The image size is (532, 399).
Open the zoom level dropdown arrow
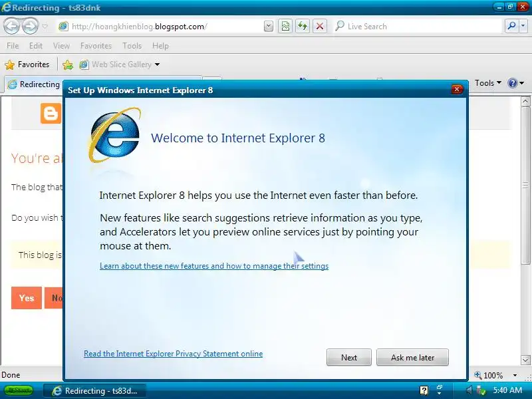click(515, 375)
